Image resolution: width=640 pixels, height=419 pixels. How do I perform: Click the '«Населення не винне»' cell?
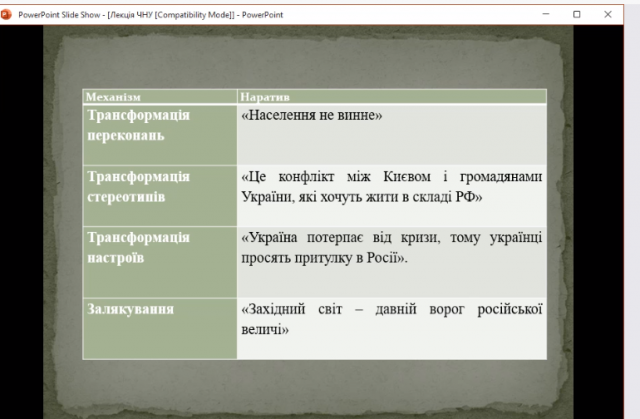click(392, 135)
